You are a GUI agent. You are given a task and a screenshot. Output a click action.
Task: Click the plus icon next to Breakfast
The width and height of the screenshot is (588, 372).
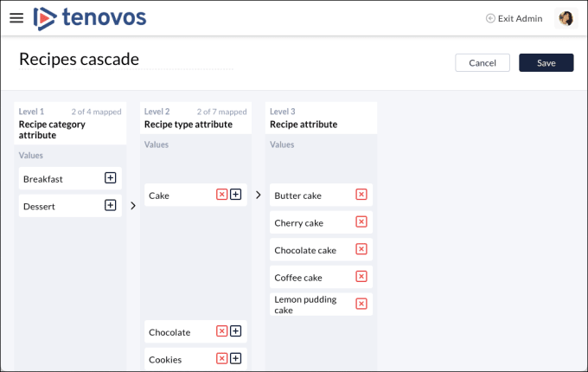tap(110, 178)
